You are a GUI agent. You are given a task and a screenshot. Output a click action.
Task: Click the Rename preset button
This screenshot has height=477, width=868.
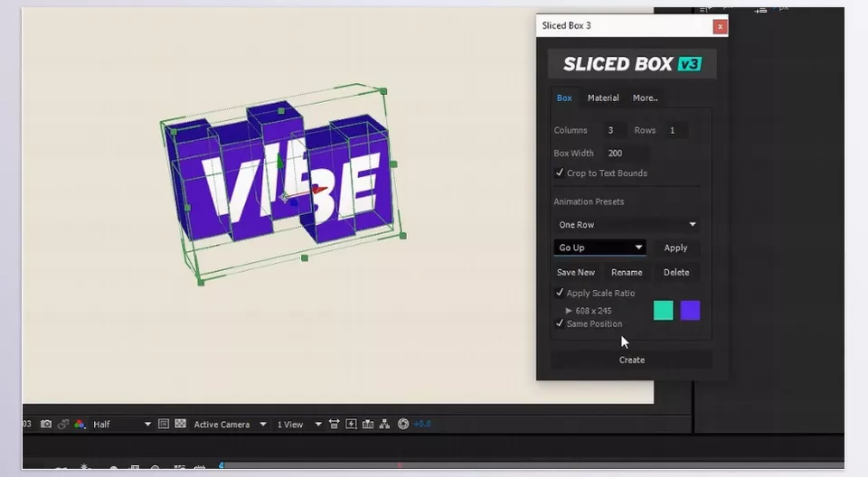click(627, 272)
